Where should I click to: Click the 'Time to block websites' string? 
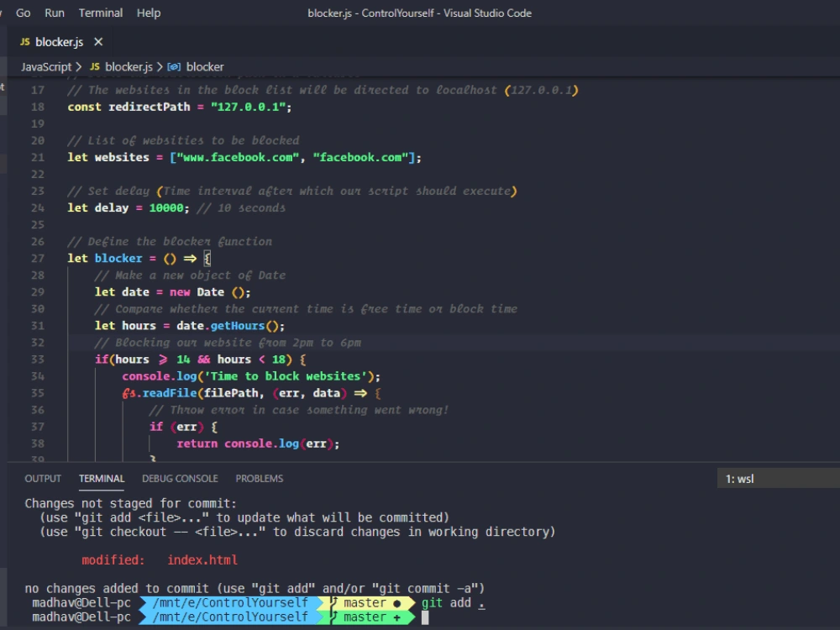point(286,376)
